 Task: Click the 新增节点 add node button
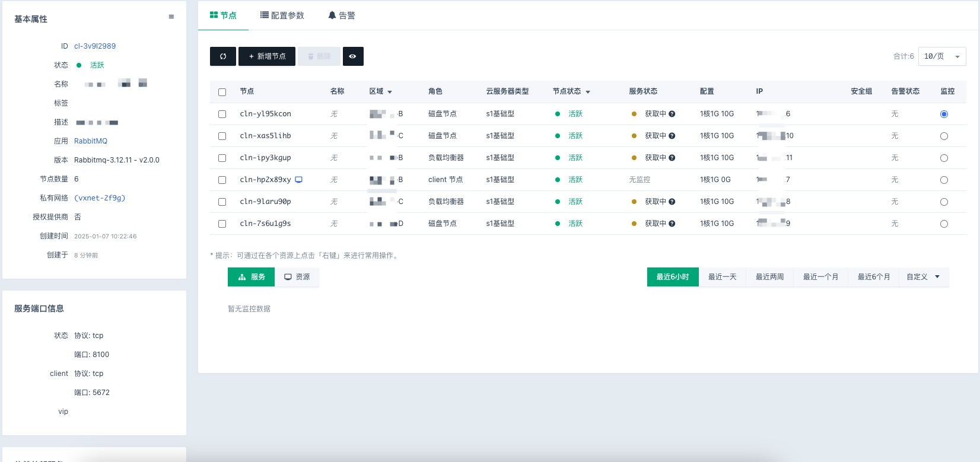coord(267,56)
